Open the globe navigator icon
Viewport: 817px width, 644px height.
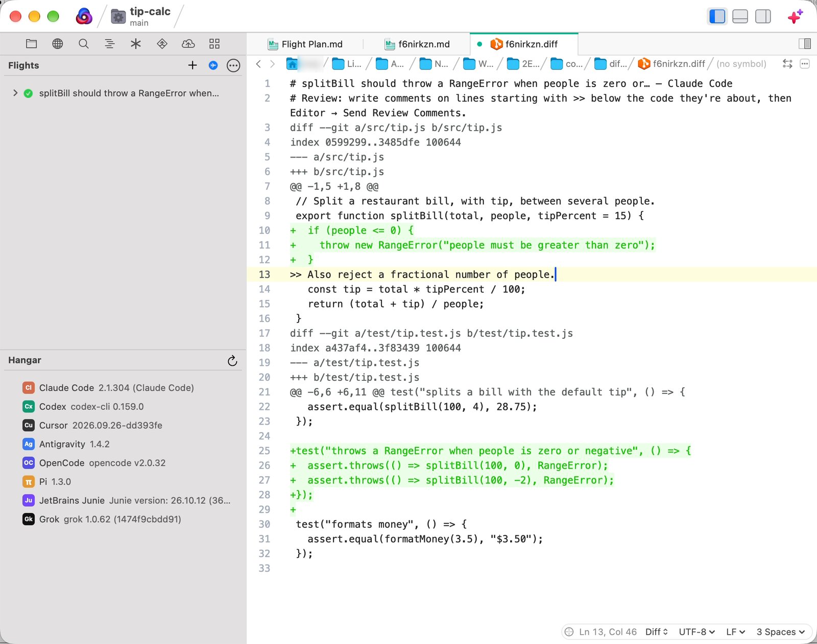(x=58, y=44)
